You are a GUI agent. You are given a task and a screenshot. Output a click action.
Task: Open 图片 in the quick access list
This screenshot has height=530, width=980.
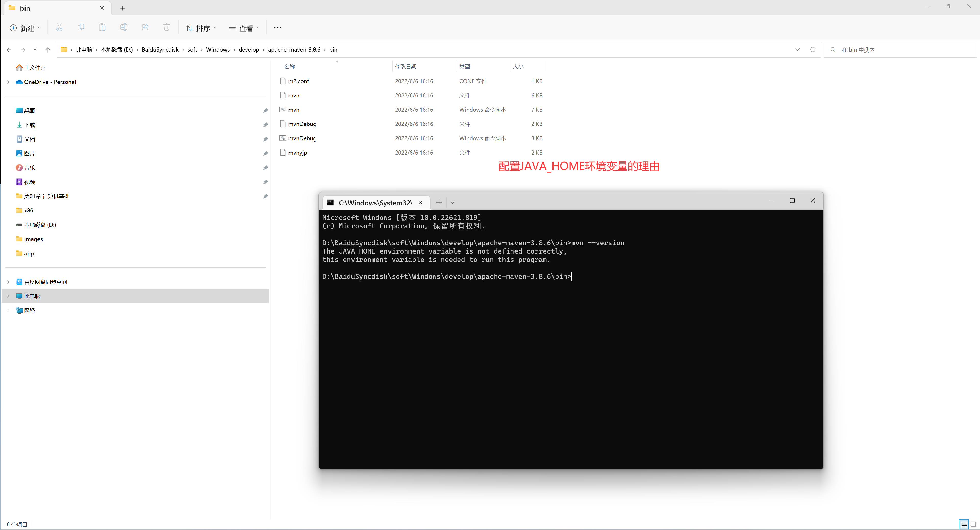click(x=26, y=153)
